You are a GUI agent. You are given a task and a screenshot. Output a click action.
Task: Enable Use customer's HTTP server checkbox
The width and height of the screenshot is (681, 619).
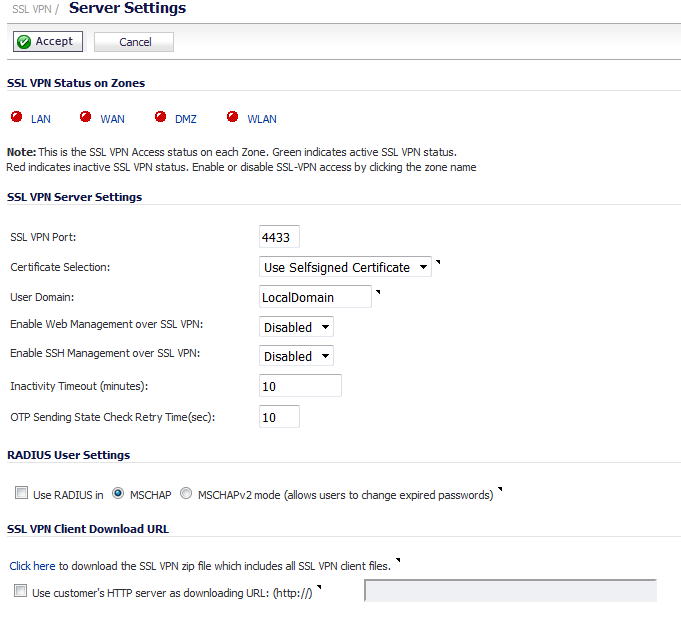(x=20, y=591)
